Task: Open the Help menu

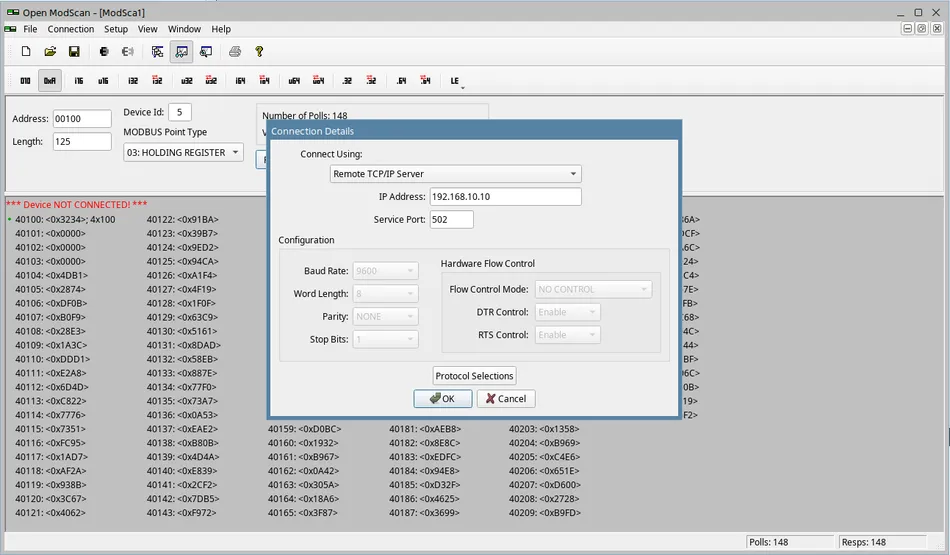Action: click(x=221, y=29)
